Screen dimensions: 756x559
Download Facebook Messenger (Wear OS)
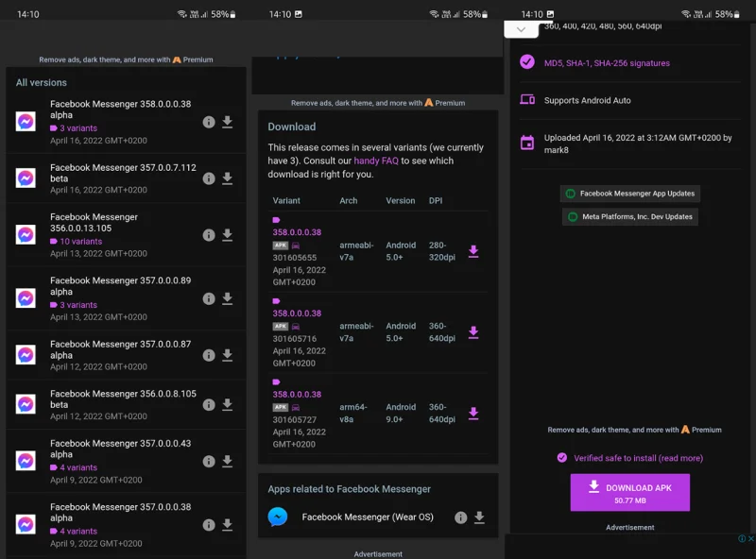479,517
